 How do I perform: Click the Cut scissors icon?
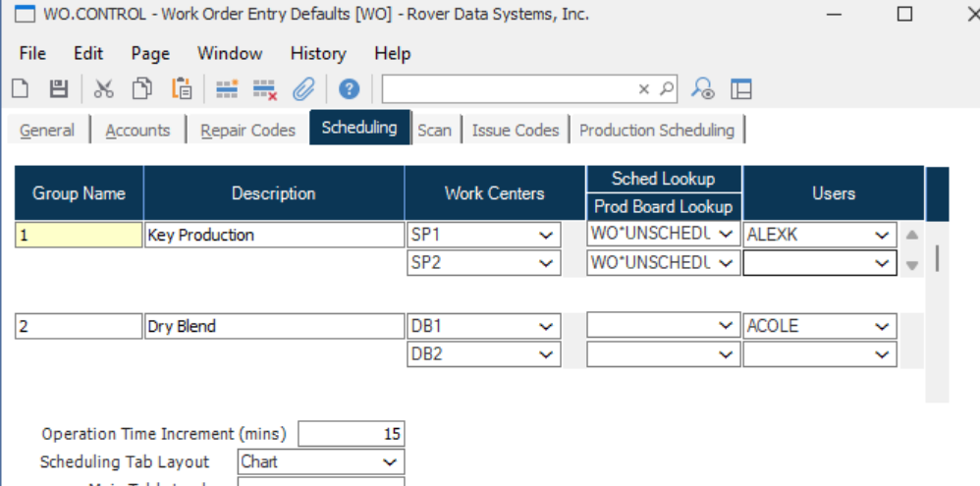tap(104, 89)
